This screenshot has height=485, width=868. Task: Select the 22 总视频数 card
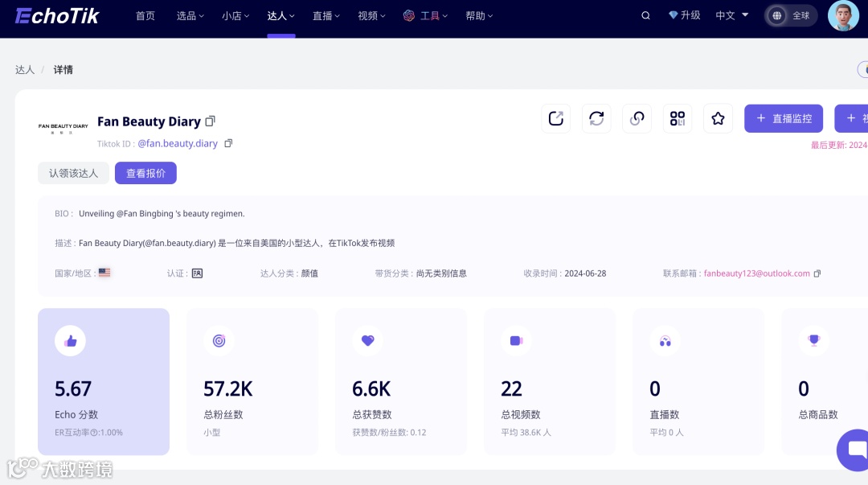point(550,381)
